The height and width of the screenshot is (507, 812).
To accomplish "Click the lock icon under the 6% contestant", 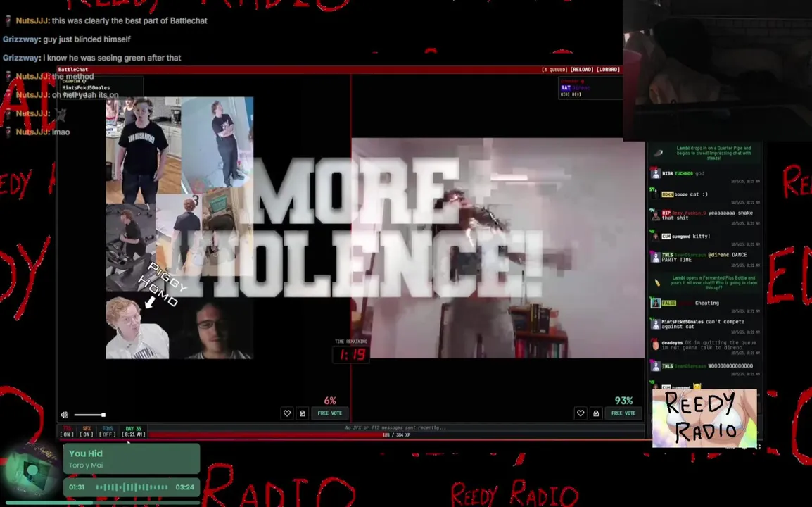I will tap(303, 413).
